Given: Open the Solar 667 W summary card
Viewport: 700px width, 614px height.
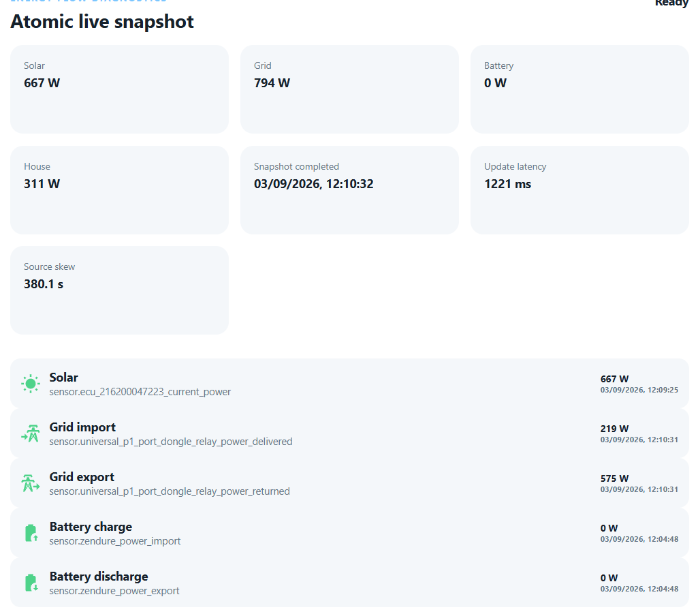Looking at the screenshot, I should 119,89.
